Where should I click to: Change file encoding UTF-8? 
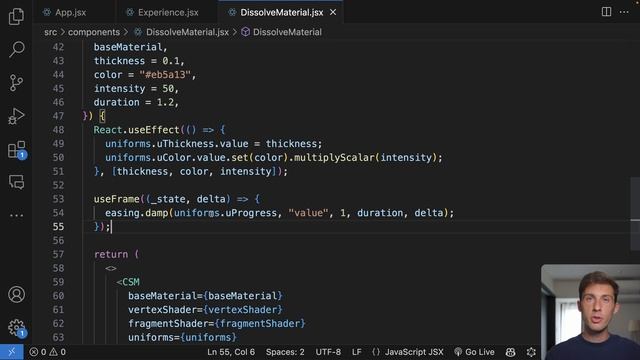[x=328, y=352]
